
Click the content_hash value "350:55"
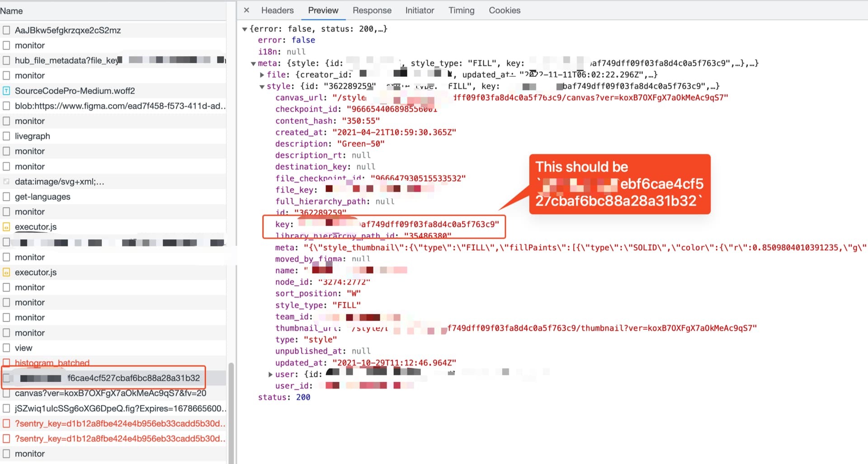click(361, 121)
